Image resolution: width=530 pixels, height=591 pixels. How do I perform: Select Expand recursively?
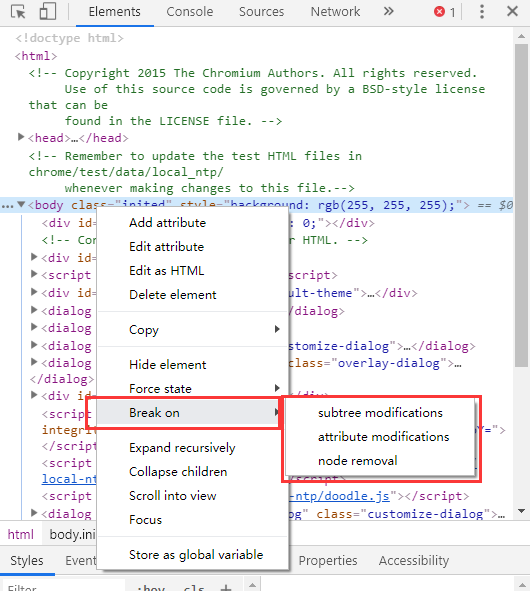[192, 448]
